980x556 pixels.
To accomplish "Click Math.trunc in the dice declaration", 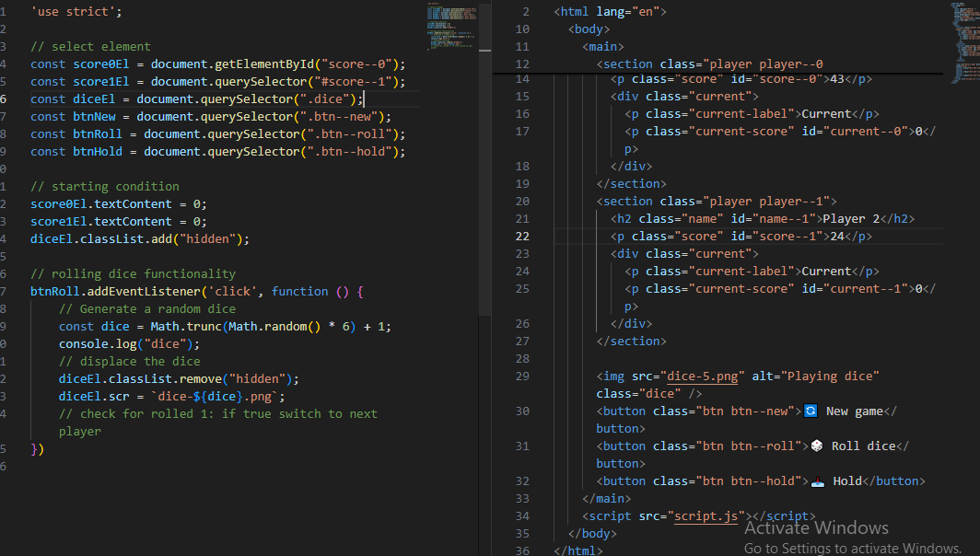I will (x=186, y=327).
